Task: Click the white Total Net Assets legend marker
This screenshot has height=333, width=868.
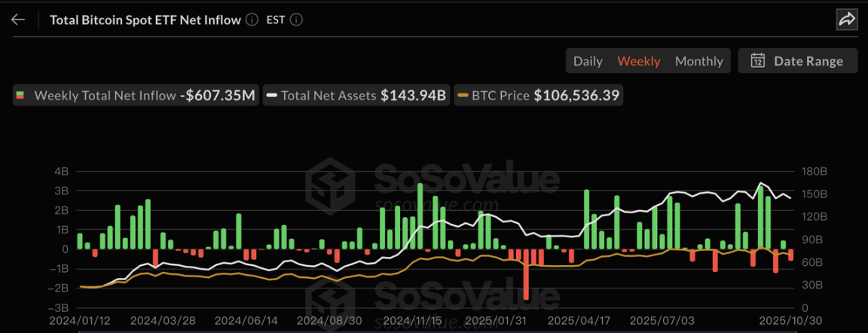Action: click(272, 96)
